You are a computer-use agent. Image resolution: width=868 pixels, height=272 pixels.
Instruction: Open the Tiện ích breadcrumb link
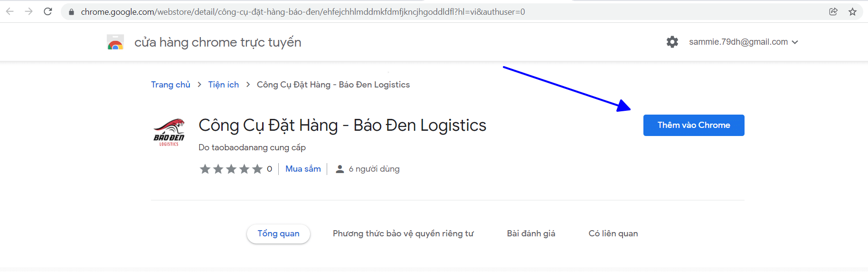224,85
